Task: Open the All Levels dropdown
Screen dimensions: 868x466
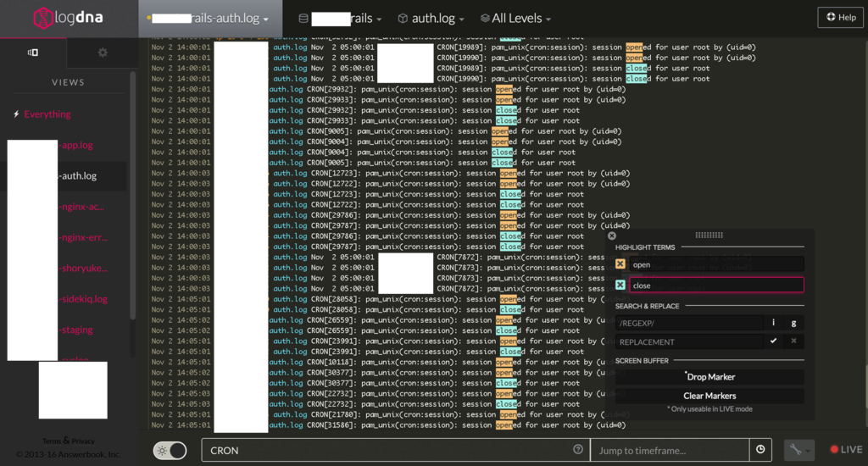Action: click(516, 19)
